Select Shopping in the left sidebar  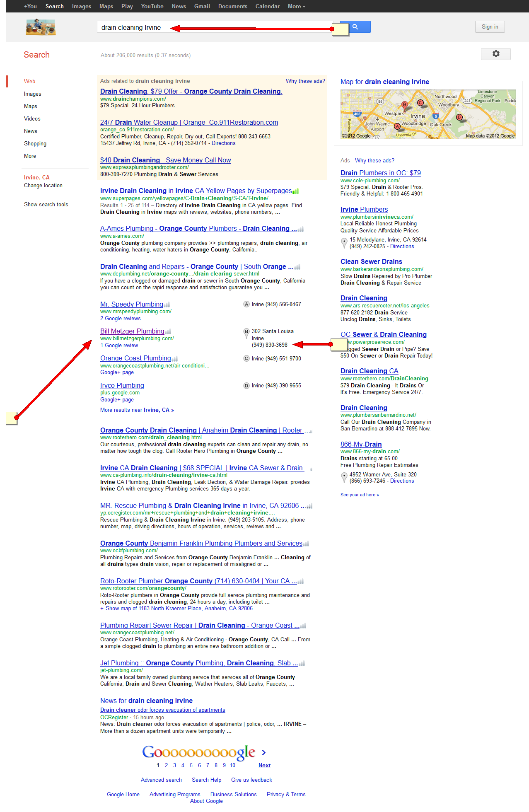35,144
